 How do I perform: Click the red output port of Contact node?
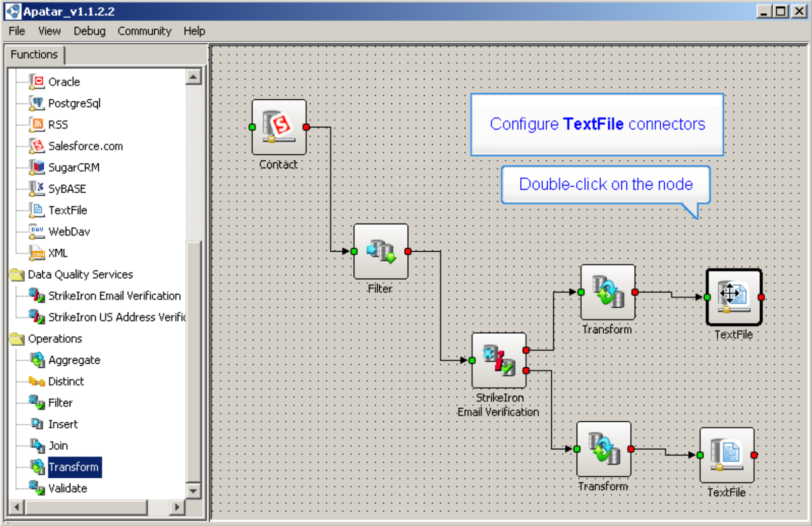point(307,127)
